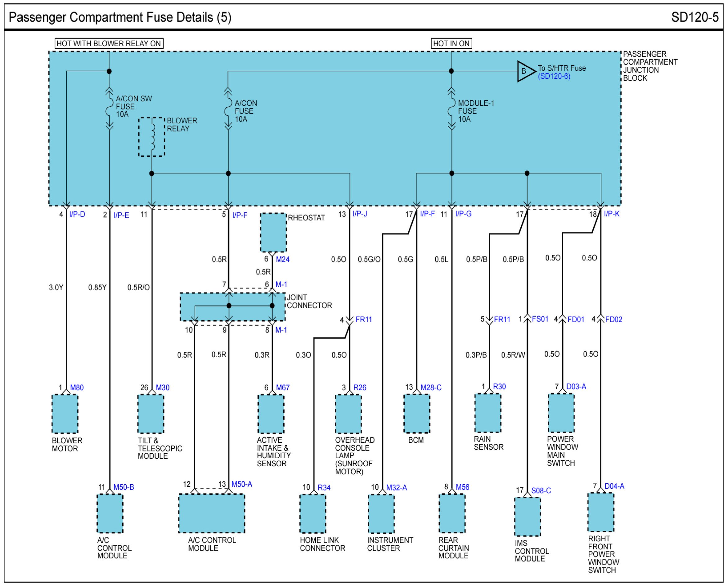Click the triangle B reference symbol
This screenshot has width=728, height=586.
(x=525, y=71)
